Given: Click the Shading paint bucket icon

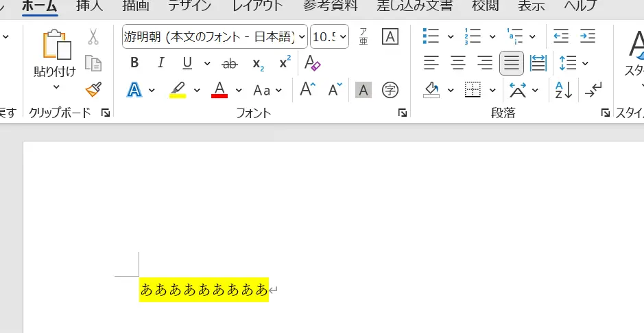Looking at the screenshot, I should [431, 90].
